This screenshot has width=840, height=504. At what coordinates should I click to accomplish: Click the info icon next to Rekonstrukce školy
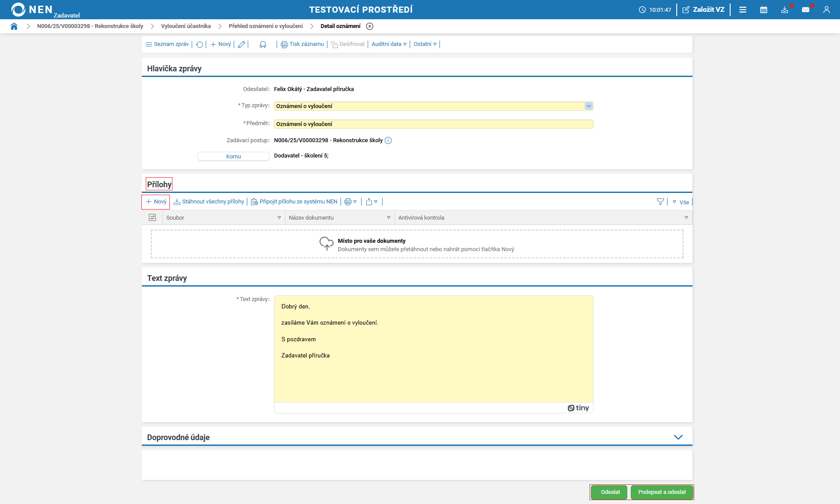tap(388, 140)
